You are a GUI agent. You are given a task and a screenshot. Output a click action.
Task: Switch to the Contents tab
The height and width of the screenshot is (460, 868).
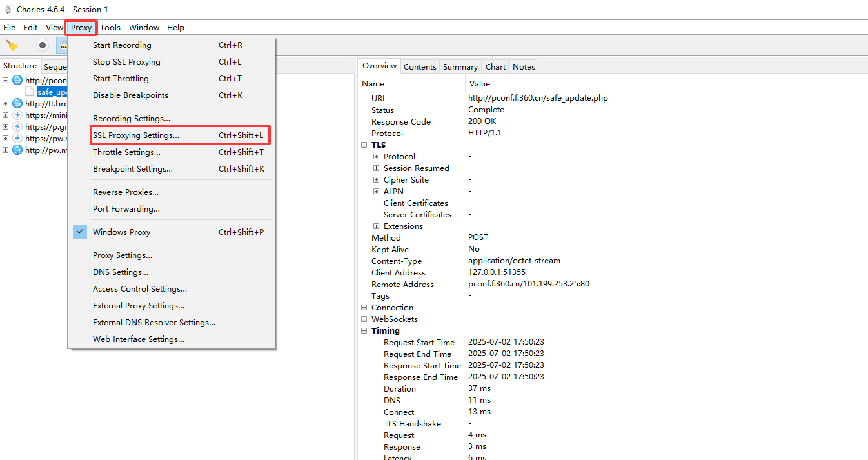click(x=420, y=67)
